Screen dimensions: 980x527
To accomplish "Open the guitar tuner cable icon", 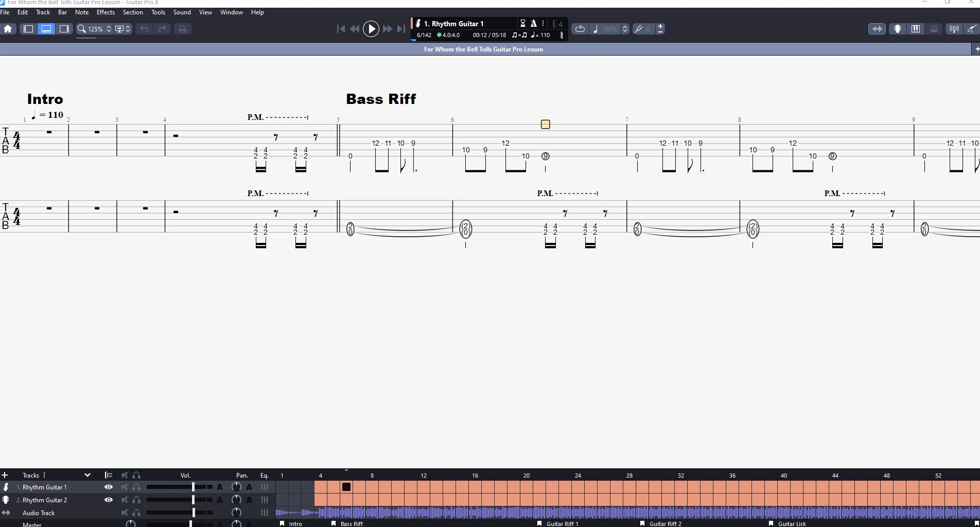I will [972, 29].
